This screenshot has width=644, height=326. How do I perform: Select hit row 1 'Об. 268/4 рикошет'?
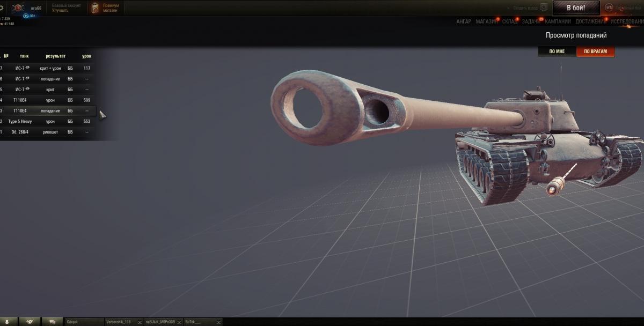pyautogui.click(x=48, y=132)
